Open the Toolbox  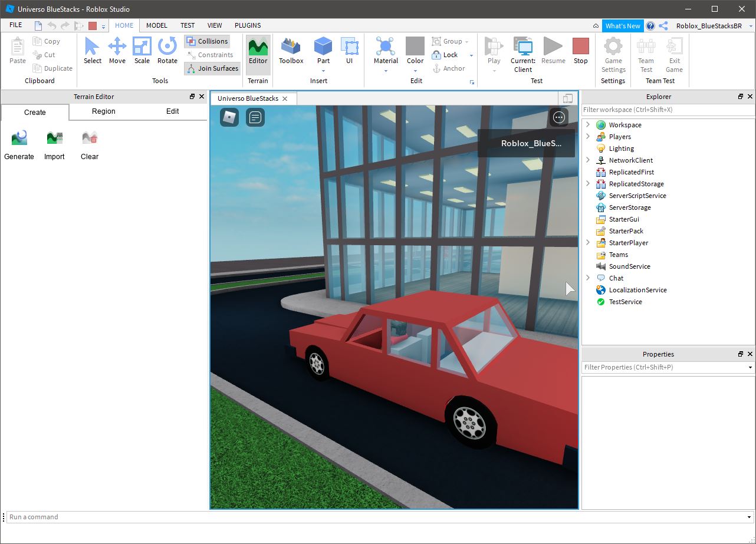tap(291, 51)
